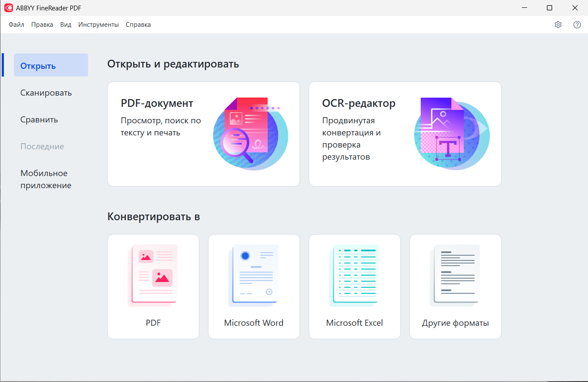Open the Мобильное приложение section
The height and width of the screenshot is (382, 588).
(46, 179)
